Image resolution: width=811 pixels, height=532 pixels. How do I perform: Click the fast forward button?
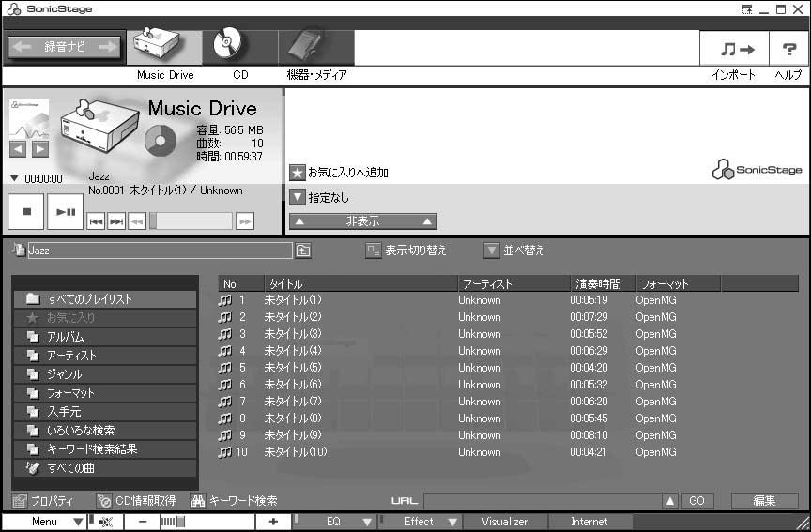coord(245,221)
